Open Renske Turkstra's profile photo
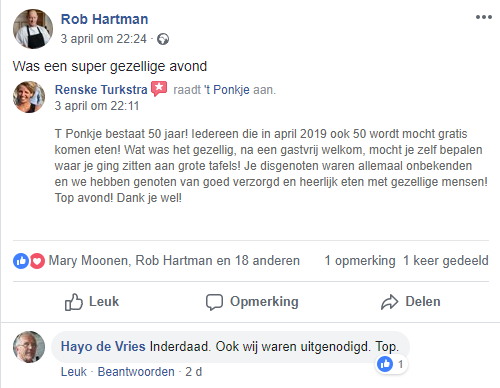 click(29, 97)
